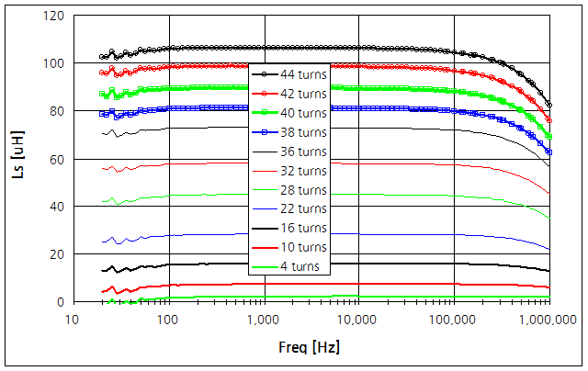Image resolution: width=588 pixels, height=371 pixels.
Task: Select the 60 tick label on vertical axis
Action: (58, 159)
